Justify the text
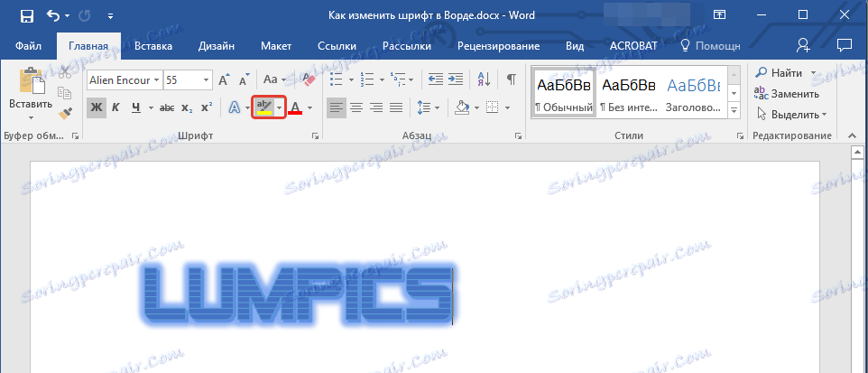Screen dimensions: 868x373 (x=396, y=107)
